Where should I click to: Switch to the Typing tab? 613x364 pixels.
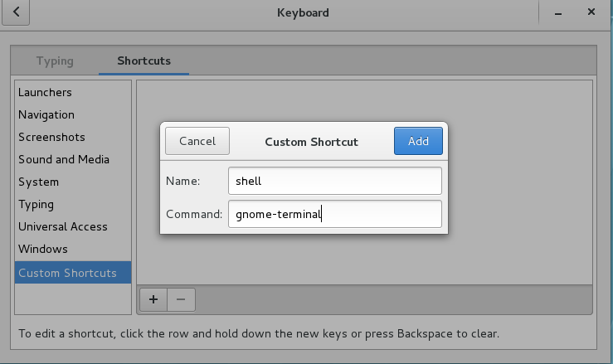[x=55, y=61]
